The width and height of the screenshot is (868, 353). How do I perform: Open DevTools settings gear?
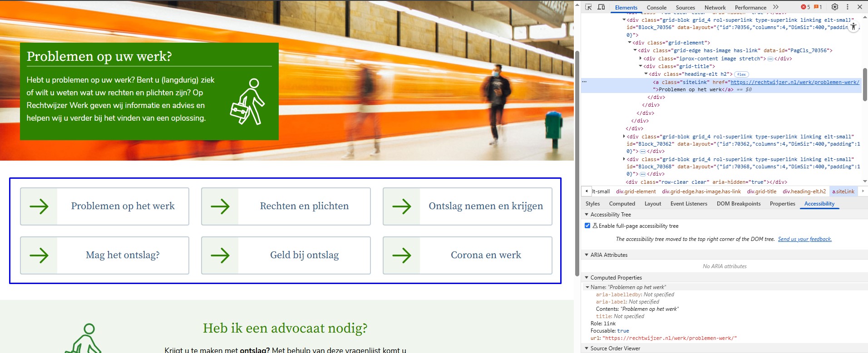point(834,7)
